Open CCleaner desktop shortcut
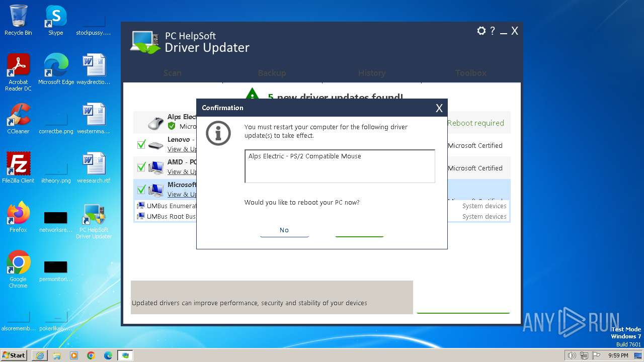 click(18, 118)
